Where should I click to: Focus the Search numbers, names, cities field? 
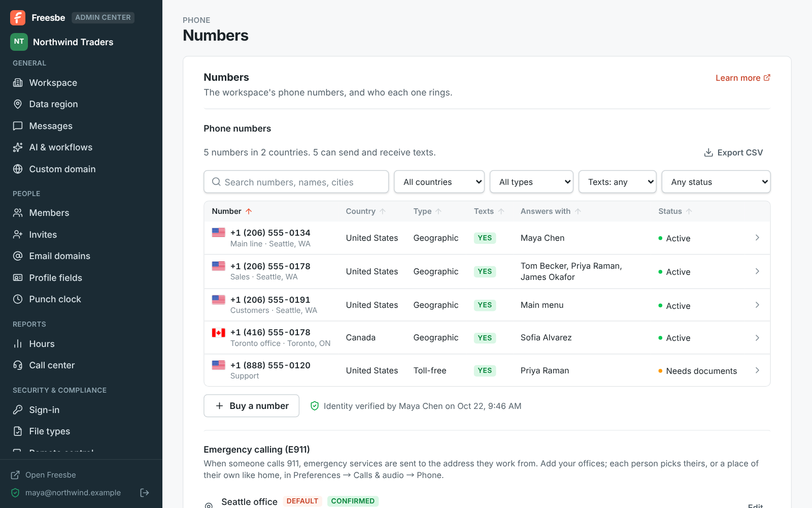click(296, 182)
